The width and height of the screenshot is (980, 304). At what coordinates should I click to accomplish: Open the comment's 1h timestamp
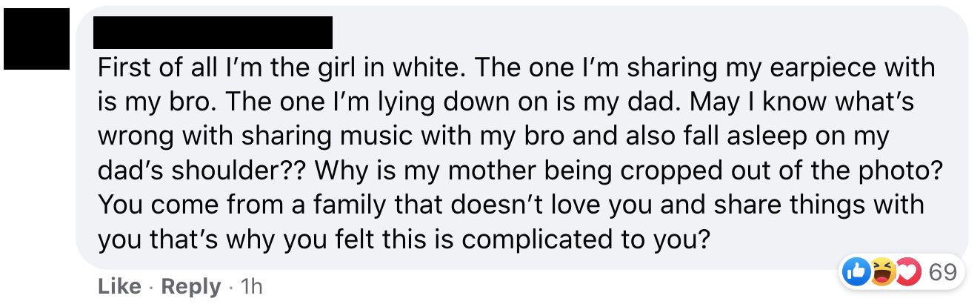[252, 286]
